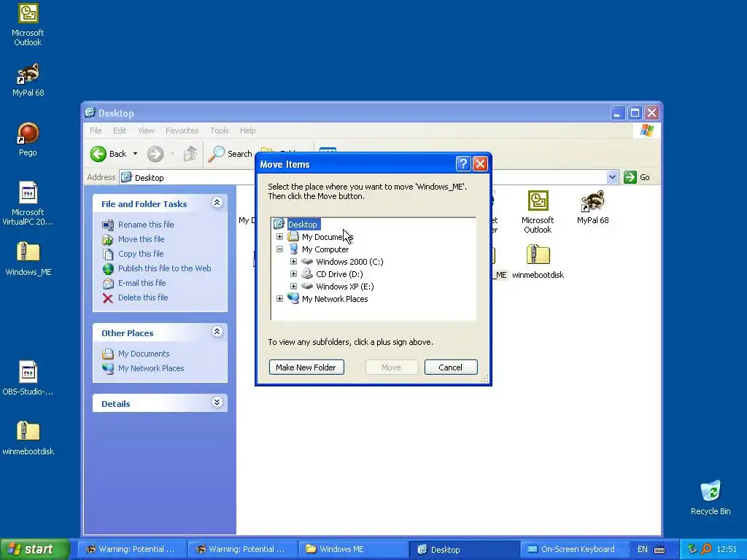747x560 pixels.
Task: Select Microsoft Outlook icon in Desktop window
Action: (538, 212)
